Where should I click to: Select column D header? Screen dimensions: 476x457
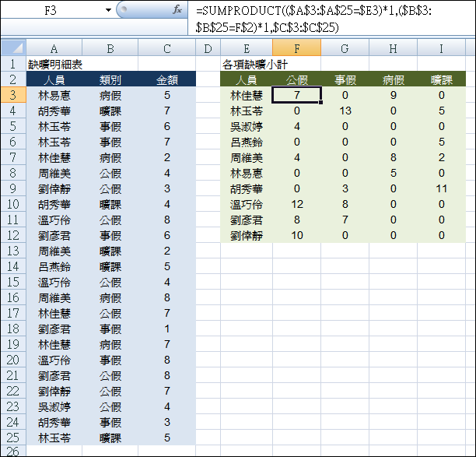208,48
